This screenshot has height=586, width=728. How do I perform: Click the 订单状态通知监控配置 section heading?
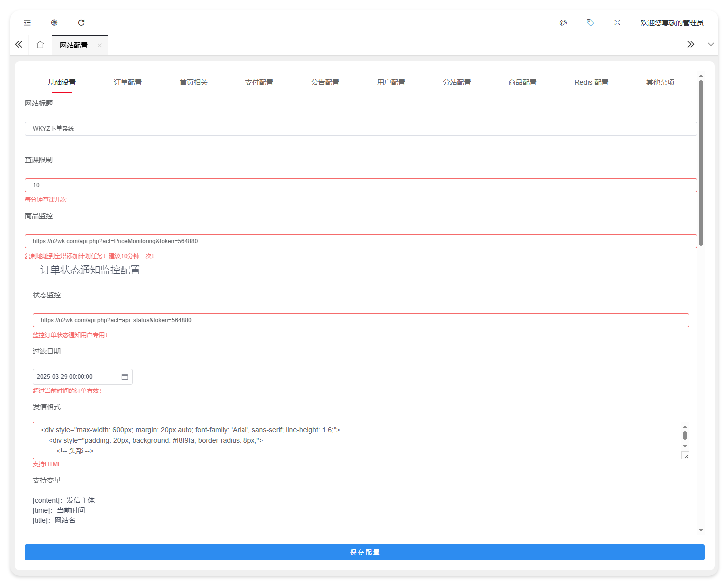[90, 270]
